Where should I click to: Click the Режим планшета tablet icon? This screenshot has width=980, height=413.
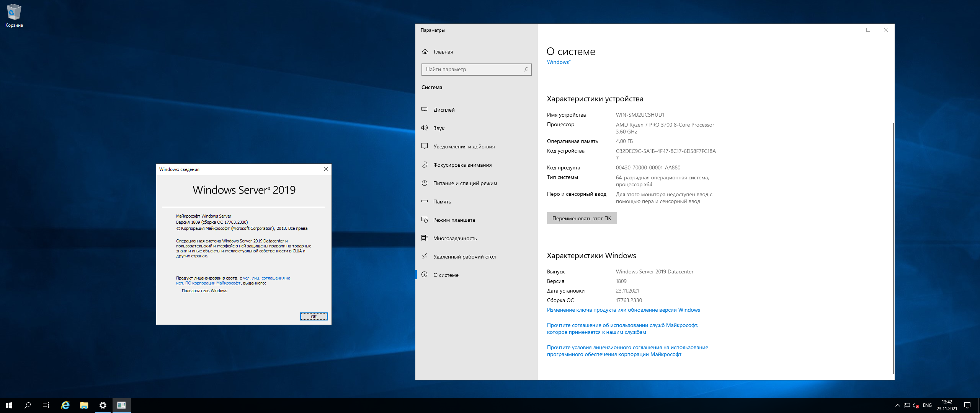pyautogui.click(x=425, y=220)
